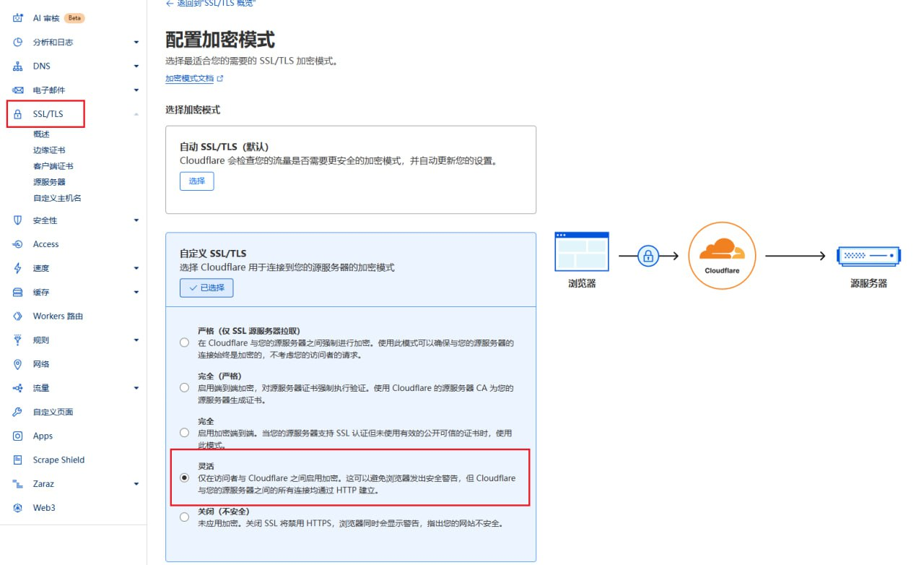This screenshot has height=565, width=924.
Task: Click the 自动 SSL/TLS（默认）card title
Action: [224, 147]
